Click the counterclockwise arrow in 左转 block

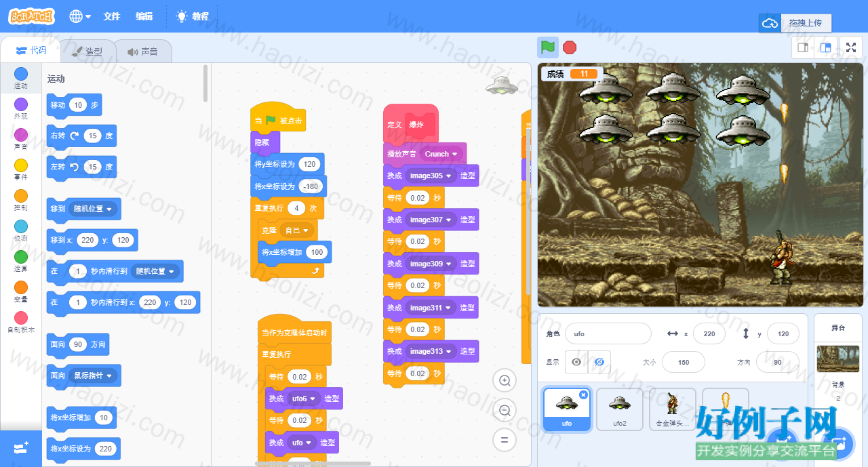(75, 167)
